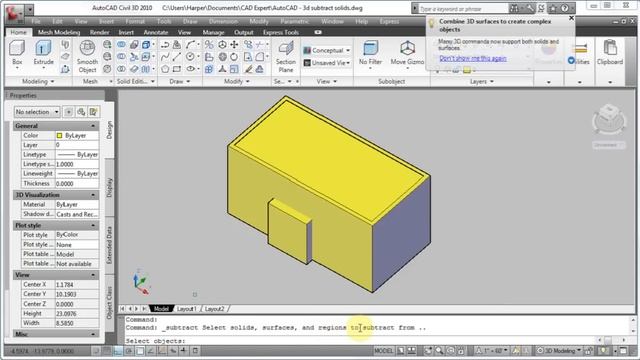
Task: Click the Don't show me this again link
Action: pos(473,58)
